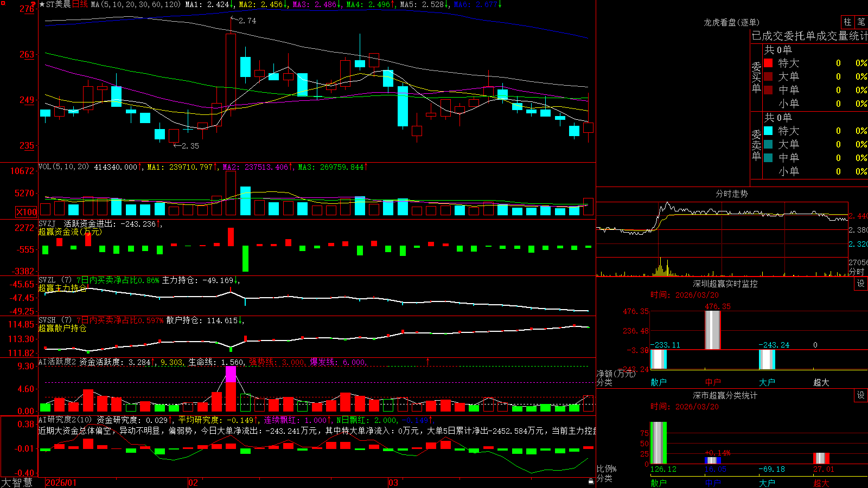This screenshot has height=488, width=868.
Task: Click the 超赢主力持仓 label
Action: 62,288
